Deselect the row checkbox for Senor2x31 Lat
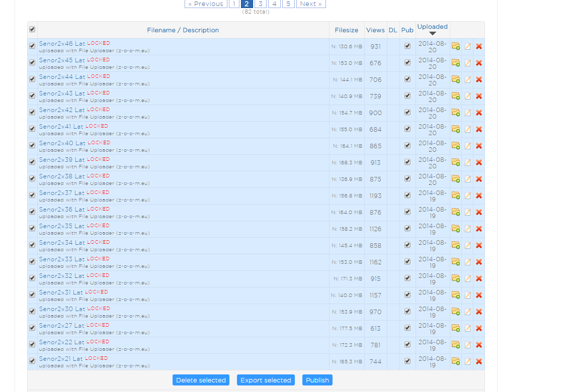570x392 pixels. 32,295
